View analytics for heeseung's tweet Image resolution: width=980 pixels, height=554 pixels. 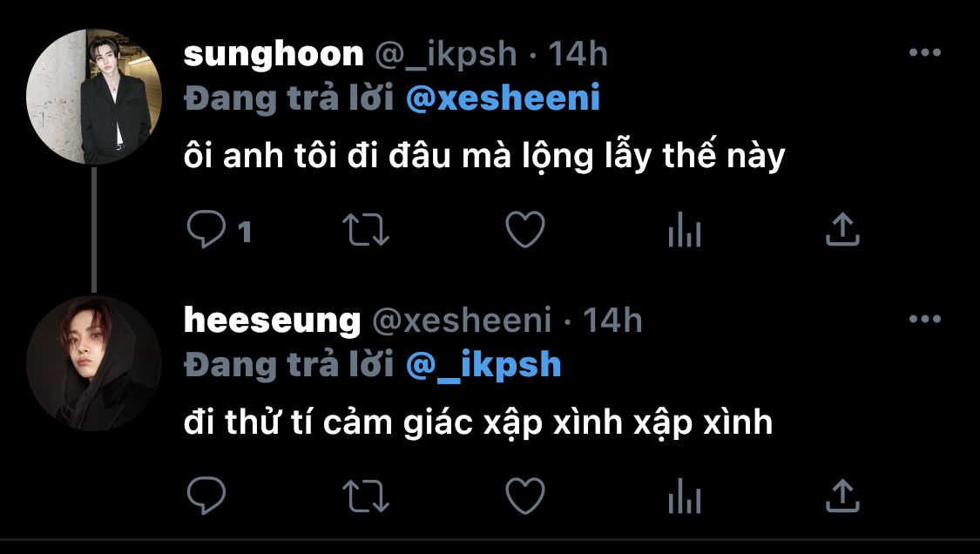tap(685, 496)
